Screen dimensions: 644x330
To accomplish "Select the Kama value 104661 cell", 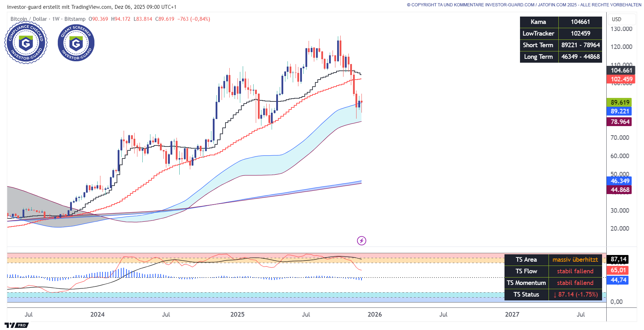I will tap(580, 22).
